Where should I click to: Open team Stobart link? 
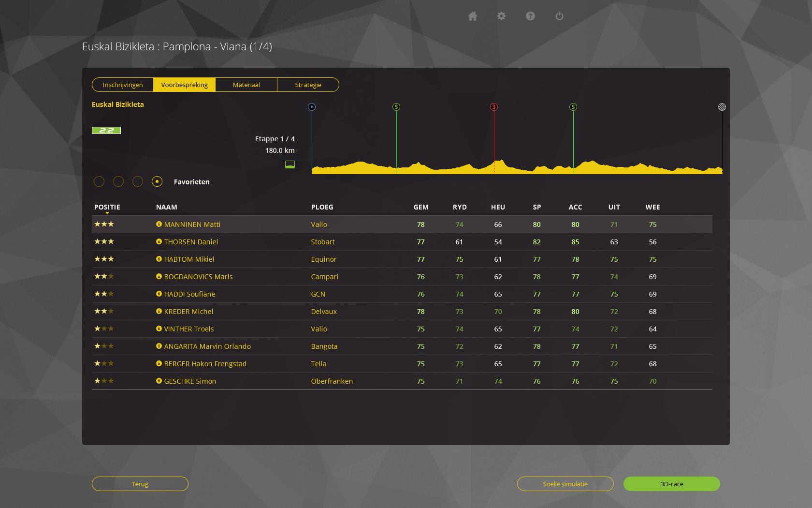tap(323, 242)
